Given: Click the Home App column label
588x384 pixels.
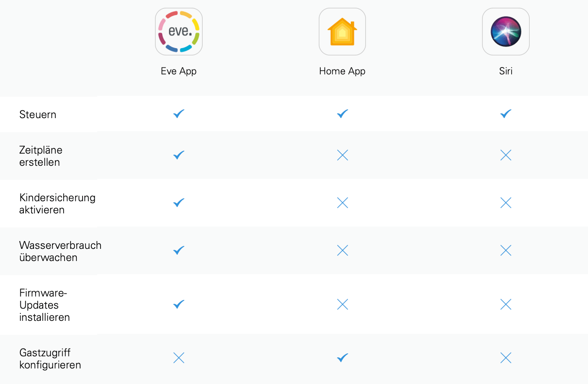Looking at the screenshot, I should point(342,71).
